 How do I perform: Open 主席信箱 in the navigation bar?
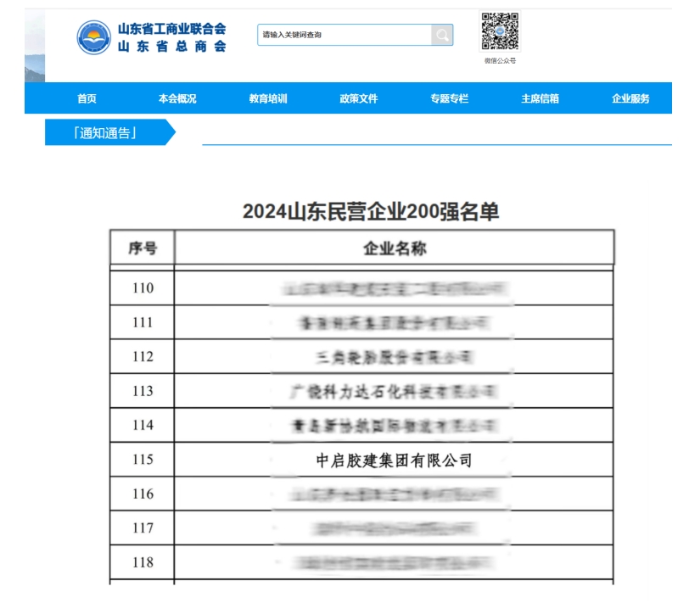point(540,98)
